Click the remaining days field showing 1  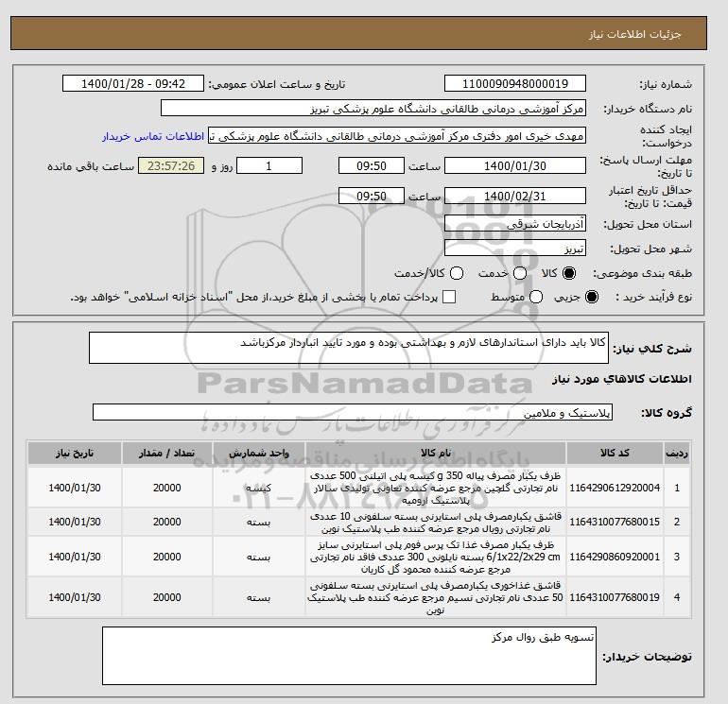[269, 165]
